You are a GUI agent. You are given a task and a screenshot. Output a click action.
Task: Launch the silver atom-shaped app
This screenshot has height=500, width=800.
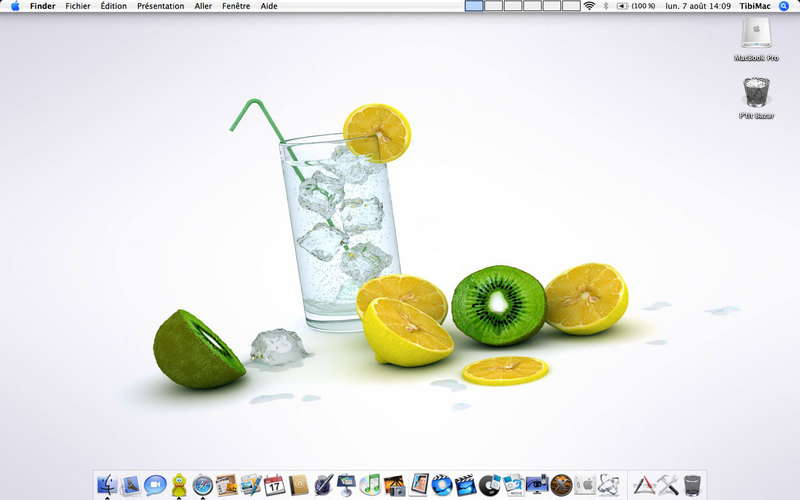(609, 485)
